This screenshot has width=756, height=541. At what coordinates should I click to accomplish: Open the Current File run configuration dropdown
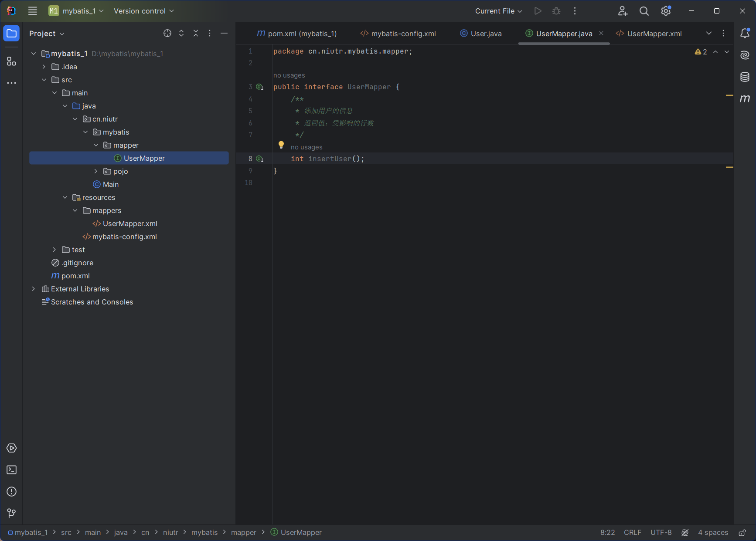coord(498,11)
